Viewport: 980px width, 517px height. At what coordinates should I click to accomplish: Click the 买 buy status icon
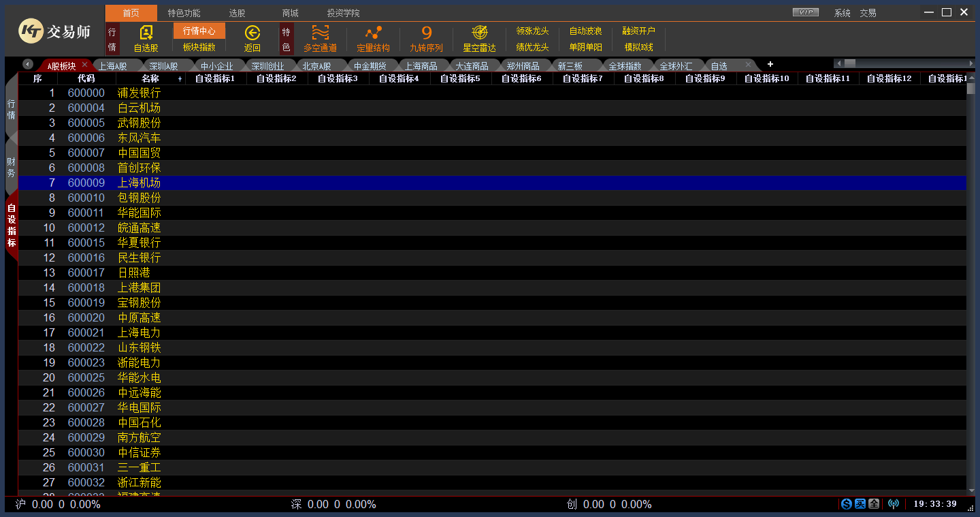860,504
